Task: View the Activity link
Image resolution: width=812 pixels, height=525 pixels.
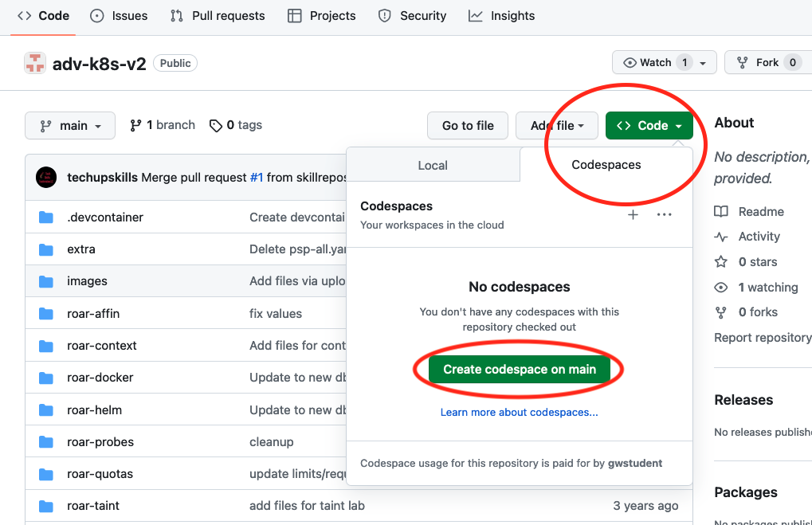Action: pyautogui.click(x=759, y=236)
